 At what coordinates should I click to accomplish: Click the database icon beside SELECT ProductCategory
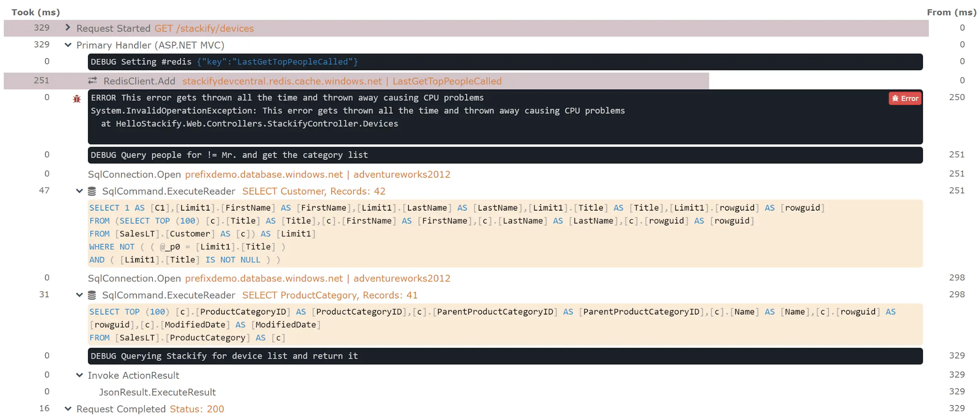[x=92, y=295]
